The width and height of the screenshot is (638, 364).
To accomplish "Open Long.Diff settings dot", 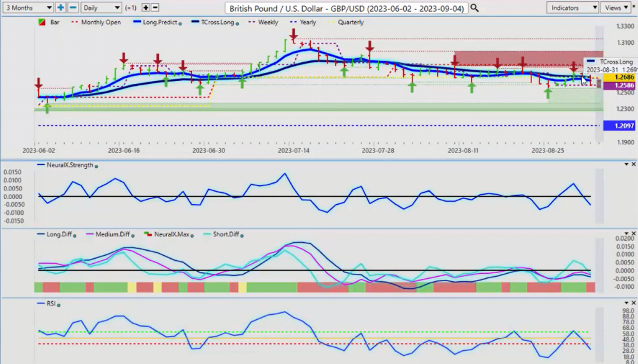I will [75, 235].
